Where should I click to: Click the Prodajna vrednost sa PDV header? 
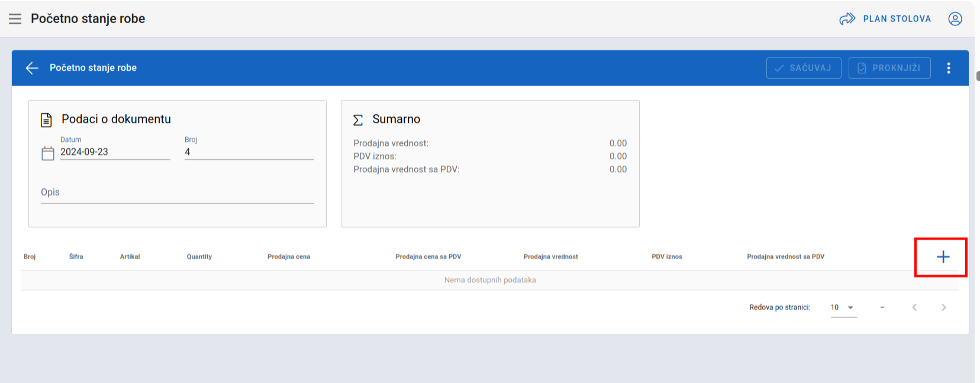(x=786, y=257)
